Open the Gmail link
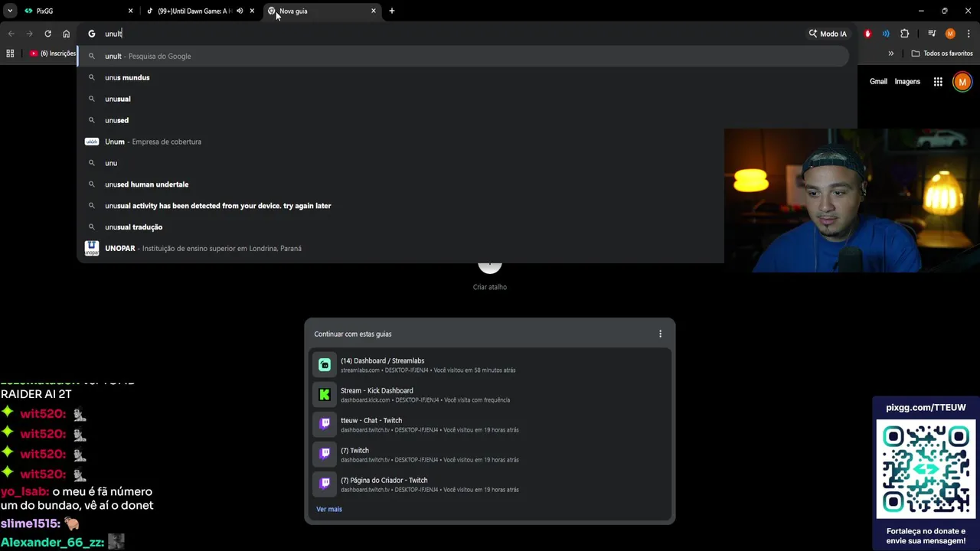 point(878,82)
